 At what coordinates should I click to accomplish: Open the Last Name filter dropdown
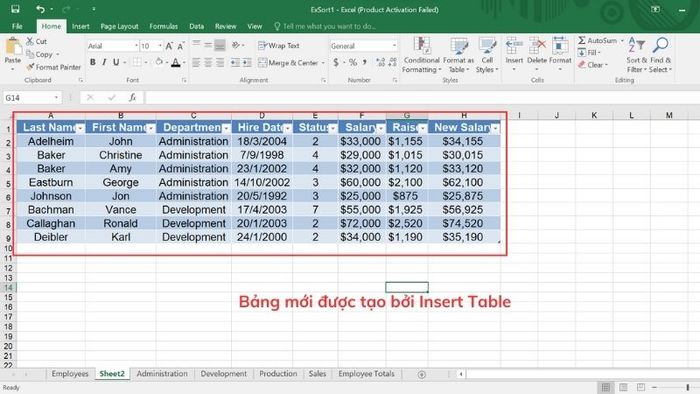coord(80,129)
